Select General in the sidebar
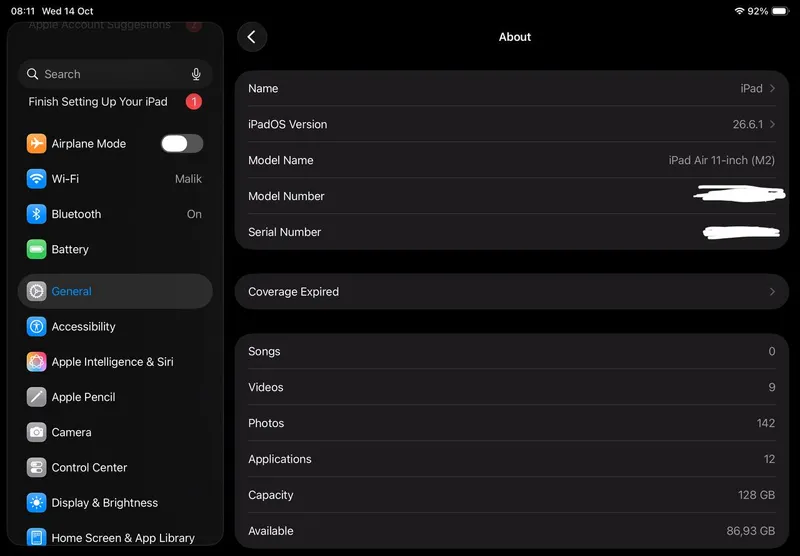The width and height of the screenshot is (800, 556). click(x=115, y=291)
